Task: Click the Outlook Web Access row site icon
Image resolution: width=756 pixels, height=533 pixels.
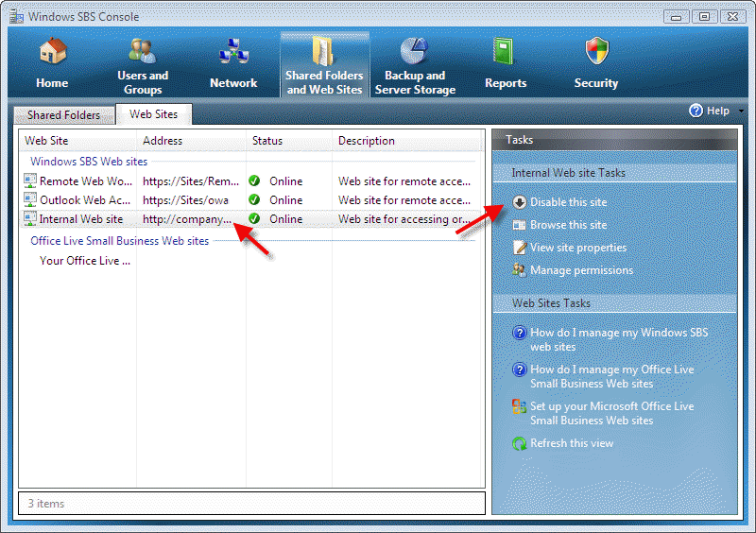Action: (x=30, y=199)
